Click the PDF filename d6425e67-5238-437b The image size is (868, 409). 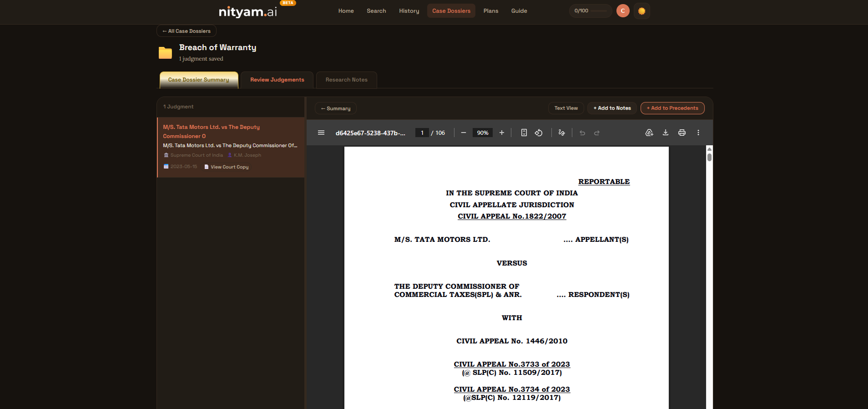370,133
